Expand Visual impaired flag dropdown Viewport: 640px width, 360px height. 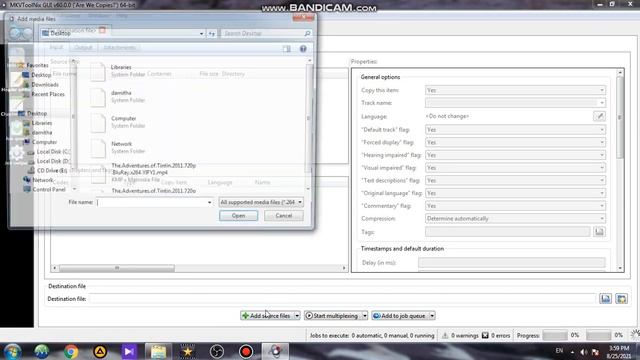602,168
